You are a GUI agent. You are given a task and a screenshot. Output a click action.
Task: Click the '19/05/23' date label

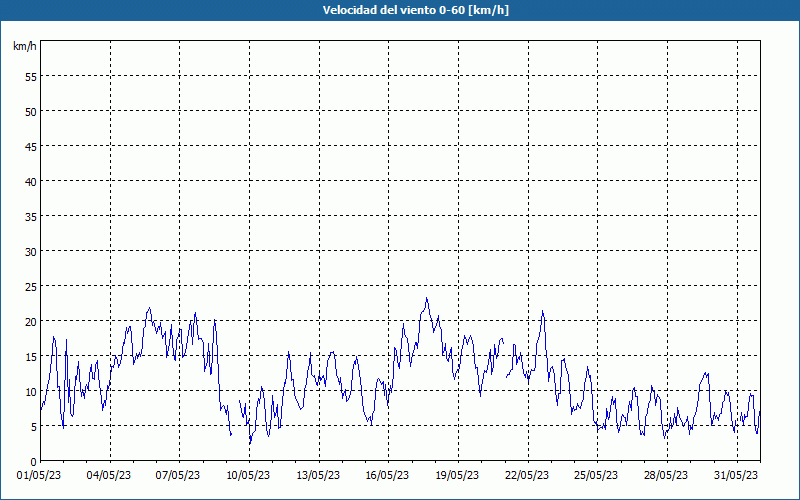click(457, 476)
